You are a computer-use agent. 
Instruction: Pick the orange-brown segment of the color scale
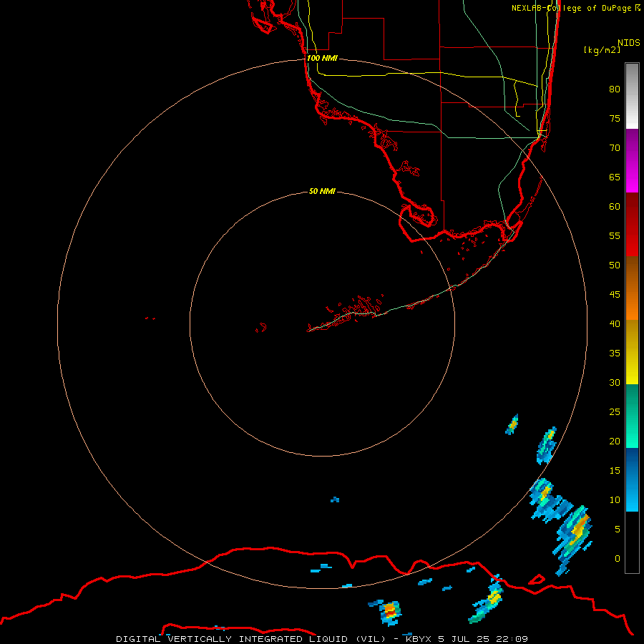pos(632,288)
